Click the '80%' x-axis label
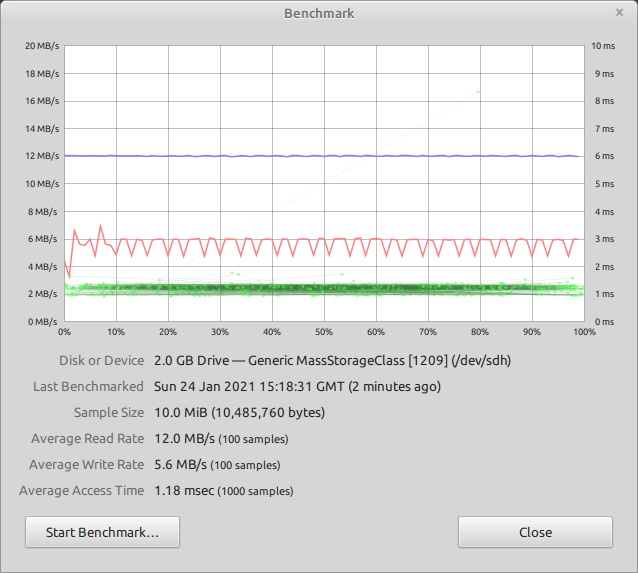Viewport: 638px width, 573px height. (x=480, y=332)
